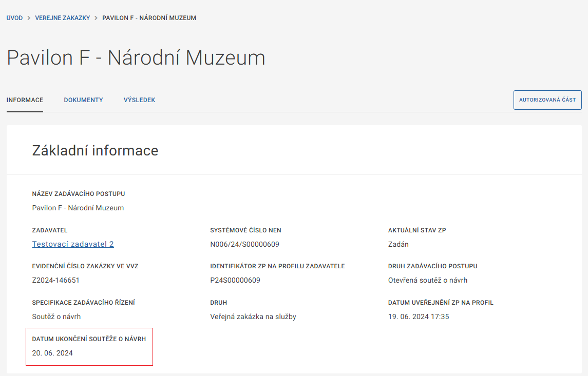This screenshot has width=588, height=376.
Task: Show the Výsledek tab
Action: coord(139,100)
